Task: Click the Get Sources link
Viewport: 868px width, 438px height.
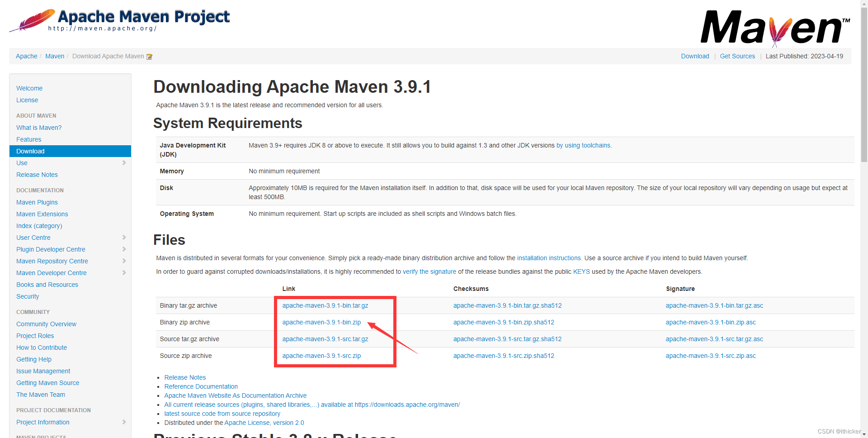Action: pyautogui.click(x=737, y=56)
